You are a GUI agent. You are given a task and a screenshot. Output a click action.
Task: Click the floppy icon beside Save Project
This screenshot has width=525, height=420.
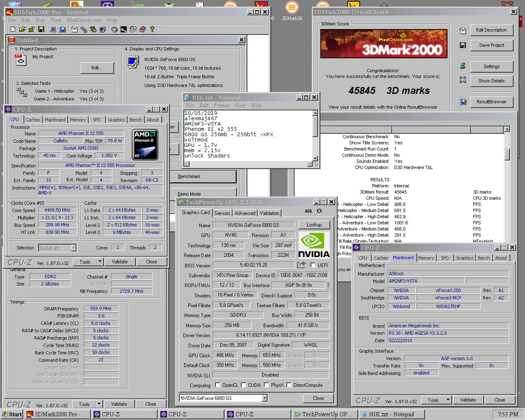463,45
